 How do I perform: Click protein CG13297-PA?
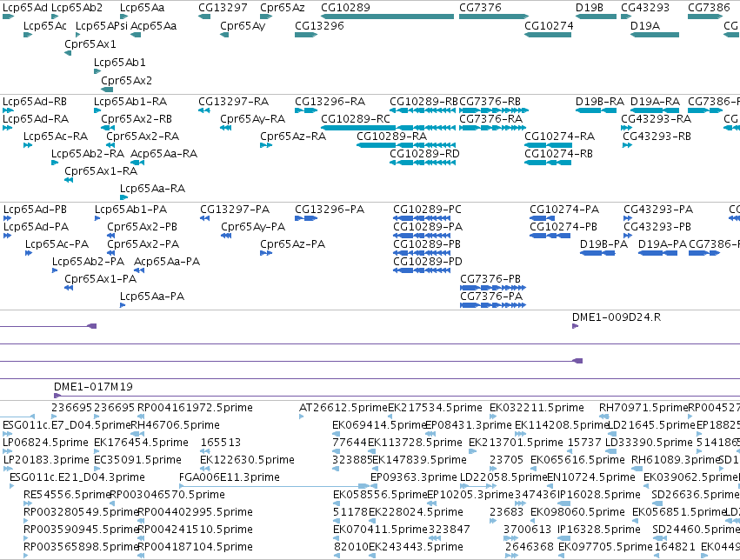[x=235, y=210]
